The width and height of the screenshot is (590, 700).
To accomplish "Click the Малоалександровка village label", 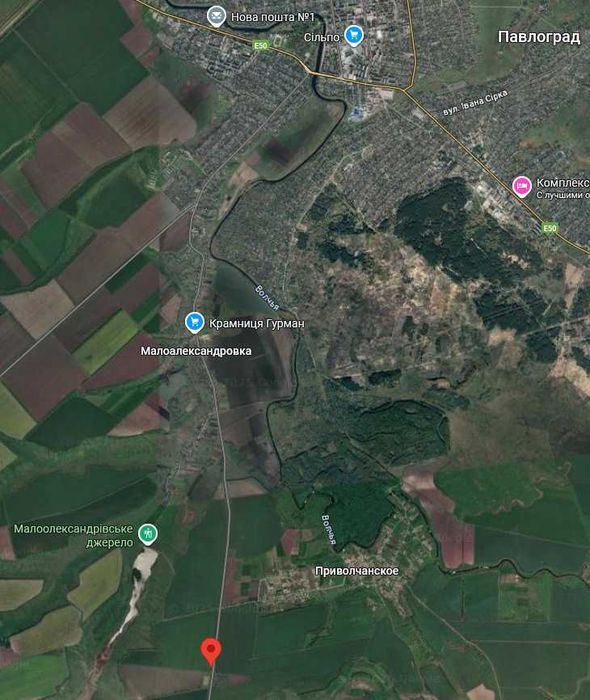I will [196, 351].
